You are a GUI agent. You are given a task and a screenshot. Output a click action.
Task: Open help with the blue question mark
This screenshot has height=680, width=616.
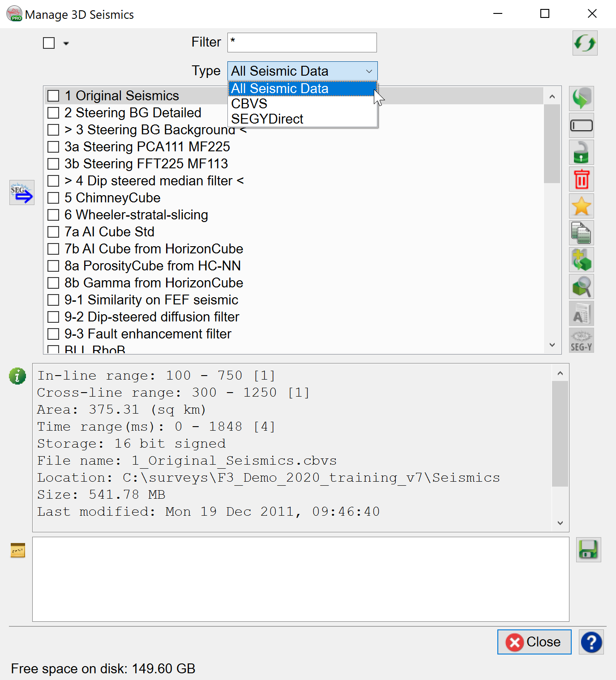coord(591,642)
